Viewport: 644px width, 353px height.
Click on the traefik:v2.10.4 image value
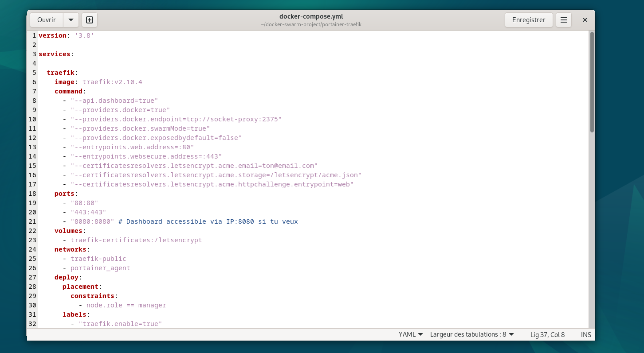point(112,82)
